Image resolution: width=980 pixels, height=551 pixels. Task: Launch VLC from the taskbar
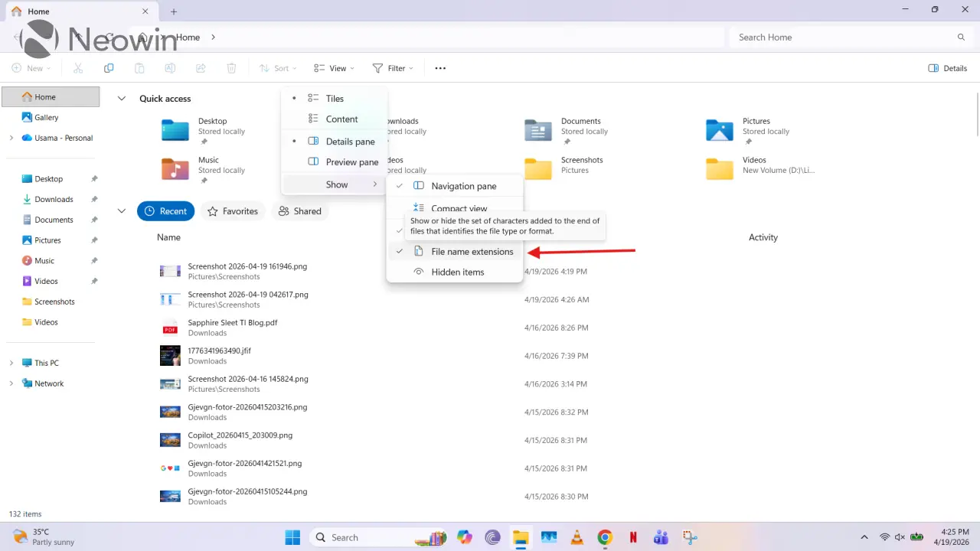click(577, 537)
